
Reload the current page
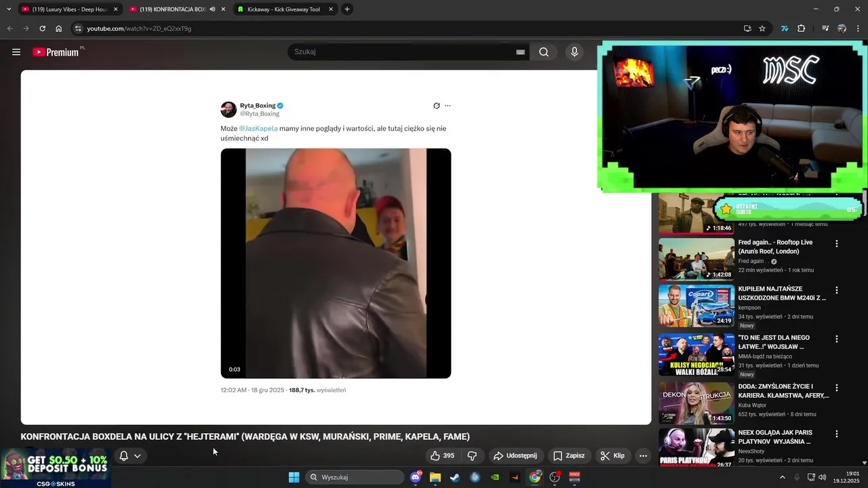click(x=42, y=28)
